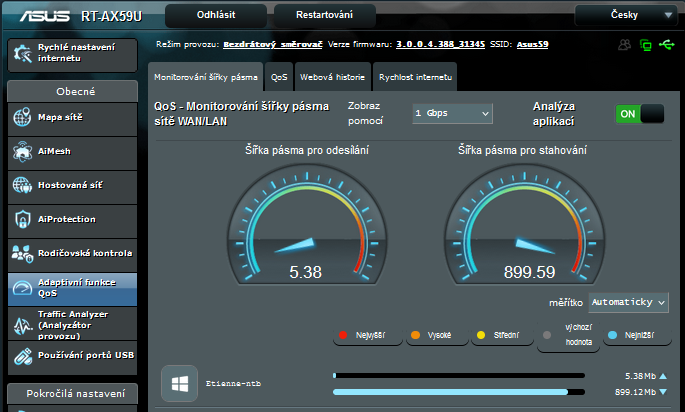Open AiProtection shield icon

tap(22, 219)
